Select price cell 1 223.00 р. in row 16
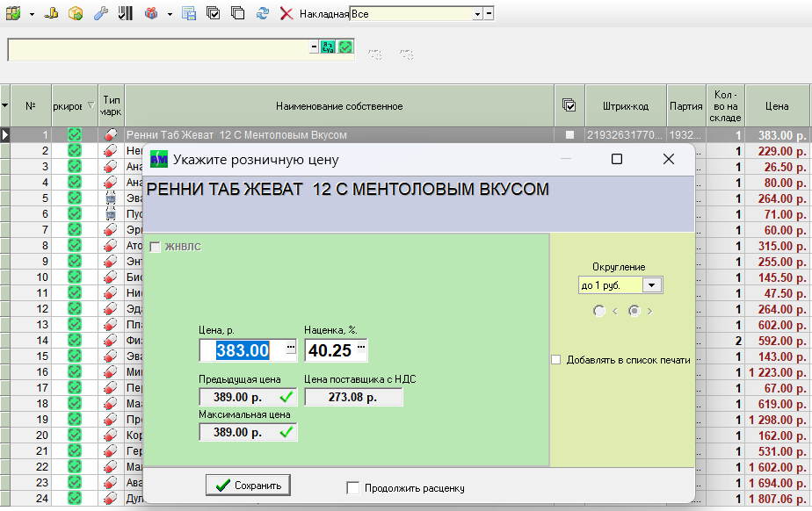This screenshot has height=511, width=812. point(777,372)
